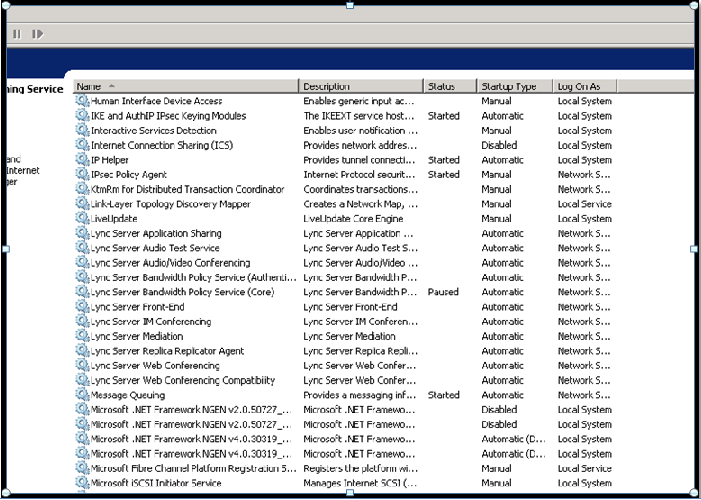Click the Lync Server Front-End gear icon
This screenshot has height=500, width=701.
click(82, 307)
